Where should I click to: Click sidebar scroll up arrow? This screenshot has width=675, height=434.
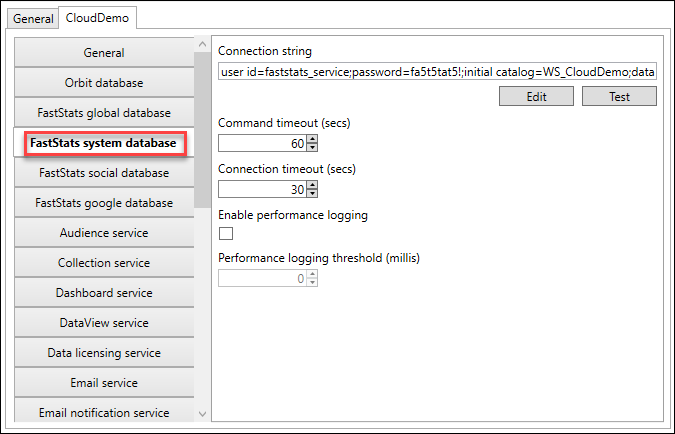point(202,44)
